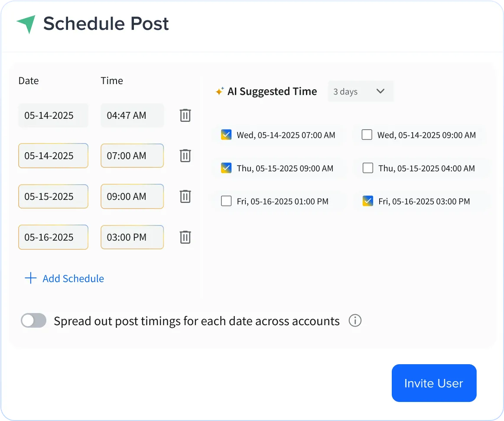504x421 pixels.
Task: Delete the 03:00 PM schedule entry
Action: (185, 237)
